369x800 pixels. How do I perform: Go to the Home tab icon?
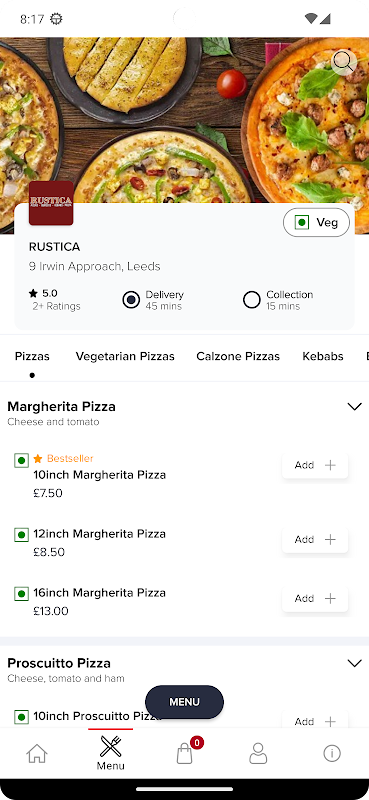37,753
